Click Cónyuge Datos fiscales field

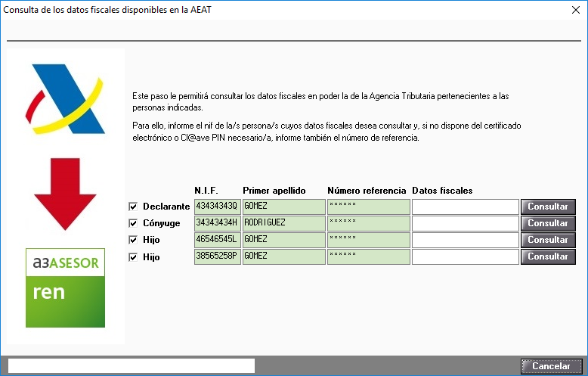[x=466, y=223]
